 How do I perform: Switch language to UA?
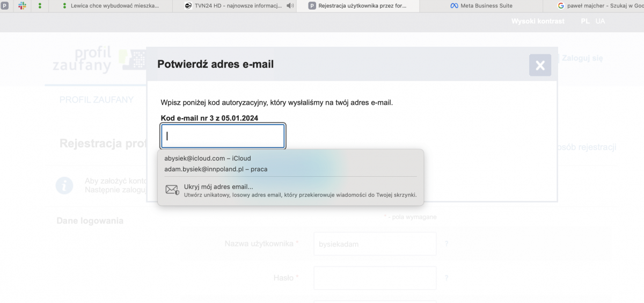tap(600, 21)
